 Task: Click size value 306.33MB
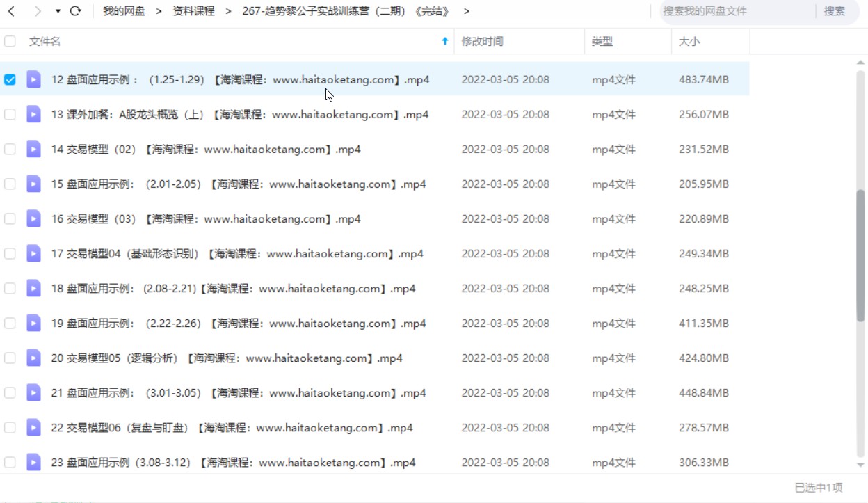click(704, 462)
